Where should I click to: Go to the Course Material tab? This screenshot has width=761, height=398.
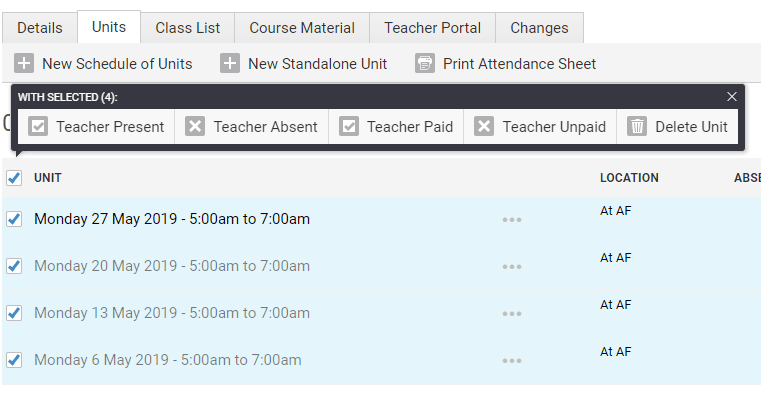coord(302,28)
